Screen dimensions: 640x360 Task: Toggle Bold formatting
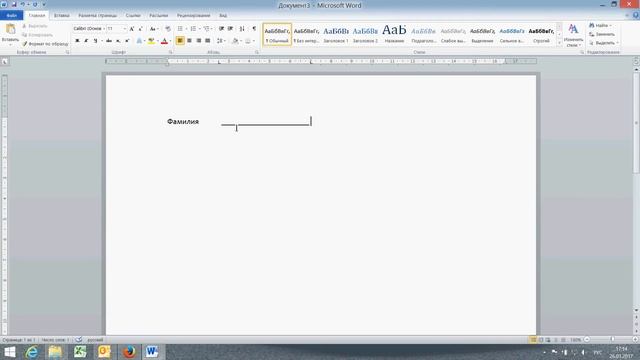click(77, 41)
